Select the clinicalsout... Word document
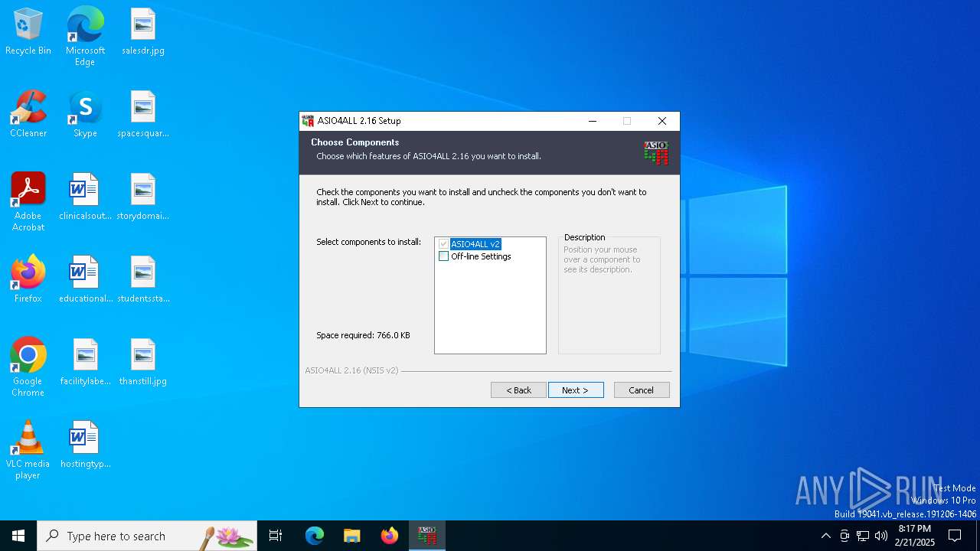This screenshot has width=980, height=551. pos(85,197)
